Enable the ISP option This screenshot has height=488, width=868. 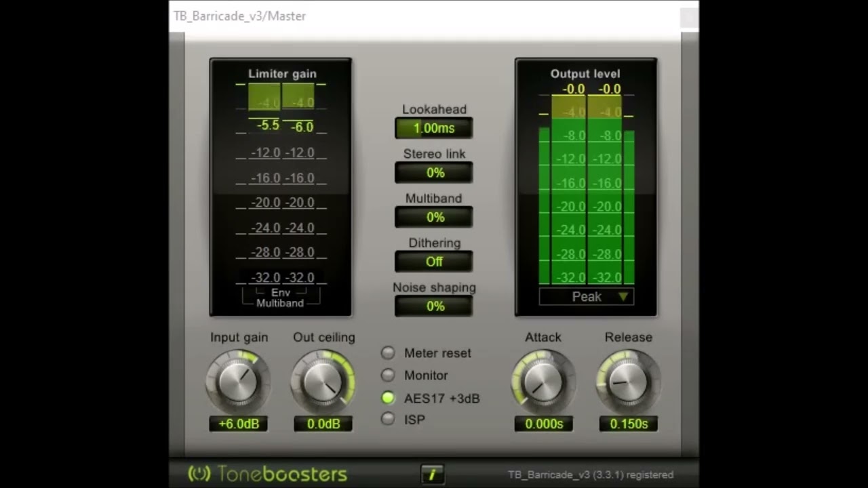click(x=388, y=420)
